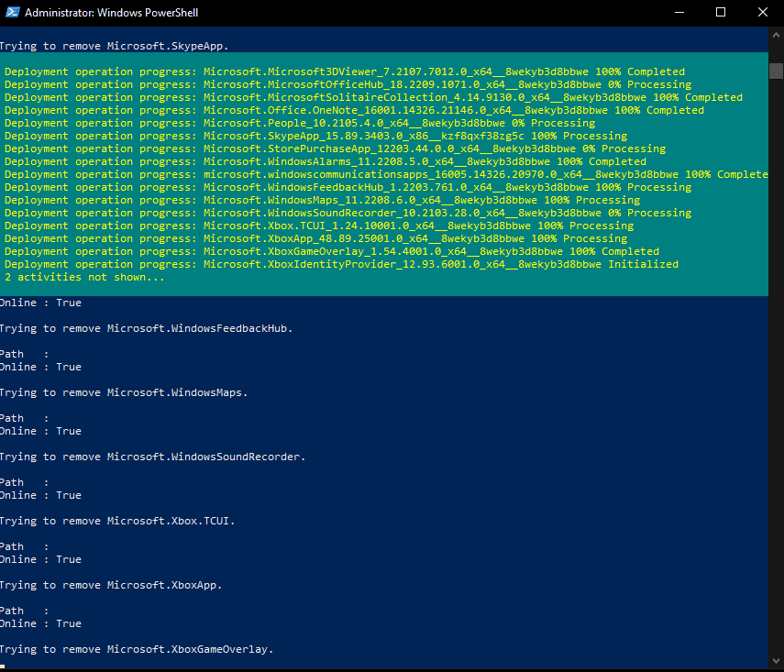The height and width of the screenshot is (672, 784).
Task: Click 'Trying to remove Microsoft.Xbox.TCUI.' line
Action: click(116, 521)
